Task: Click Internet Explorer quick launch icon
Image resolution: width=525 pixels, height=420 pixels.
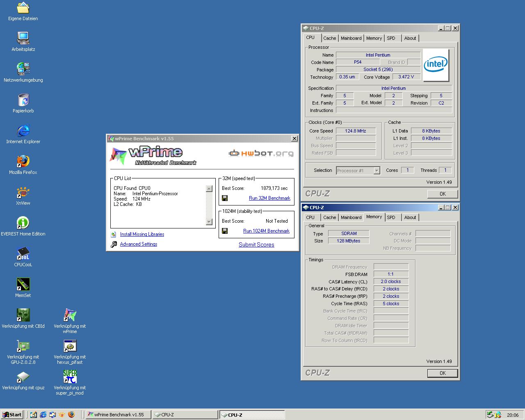Action: [43, 415]
